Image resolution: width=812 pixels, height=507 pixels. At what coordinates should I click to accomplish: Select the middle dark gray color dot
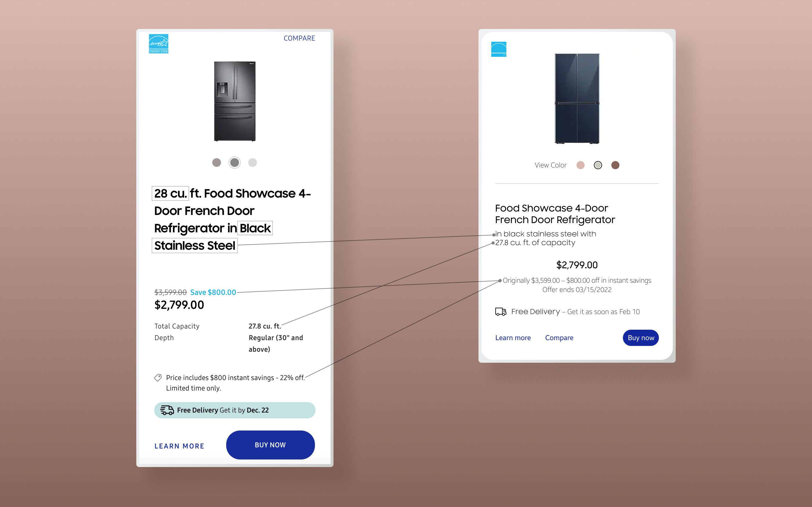pos(235,163)
